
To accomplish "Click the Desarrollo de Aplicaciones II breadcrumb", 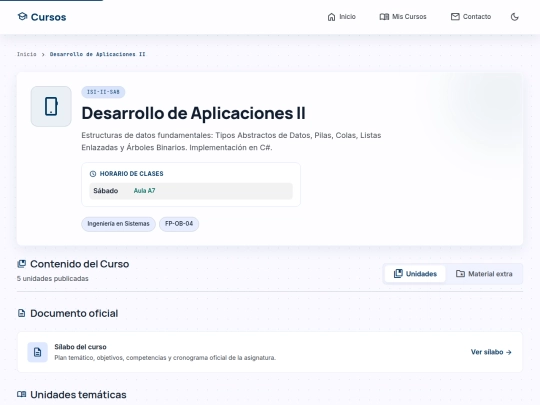I will [97, 54].
